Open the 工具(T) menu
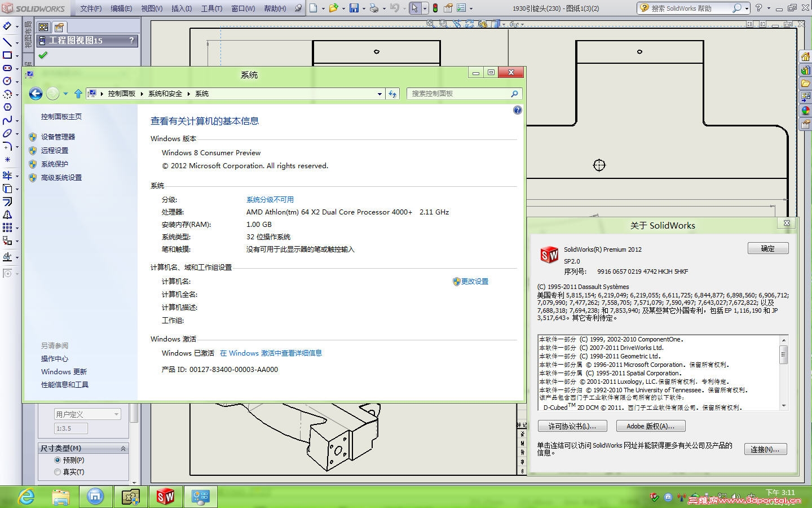The image size is (812, 508). click(211, 8)
